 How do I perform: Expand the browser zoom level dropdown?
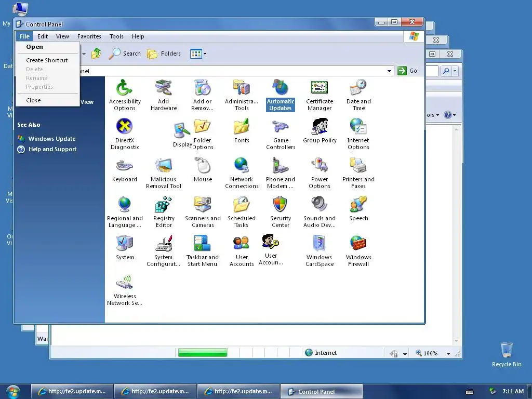pos(448,353)
